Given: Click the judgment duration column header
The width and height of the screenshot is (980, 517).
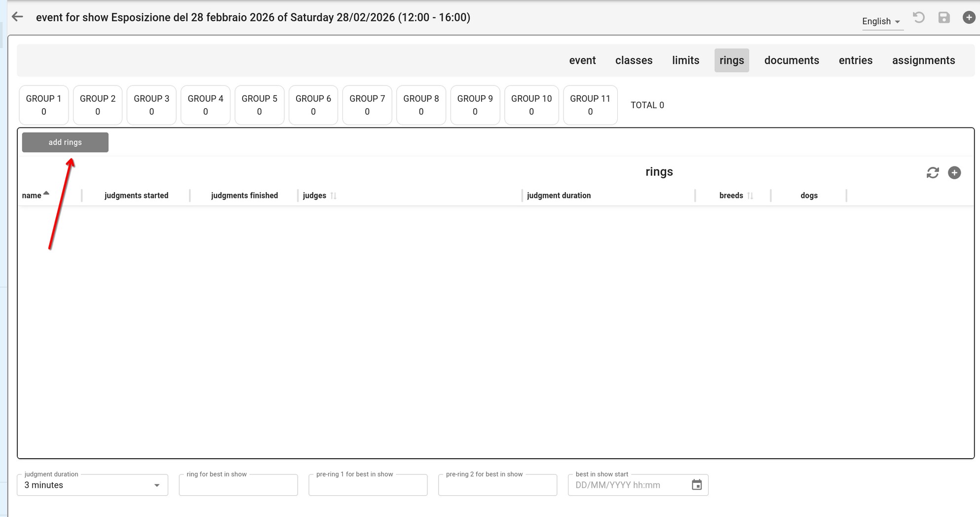Looking at the screenshot, I should tap(559, 196).
